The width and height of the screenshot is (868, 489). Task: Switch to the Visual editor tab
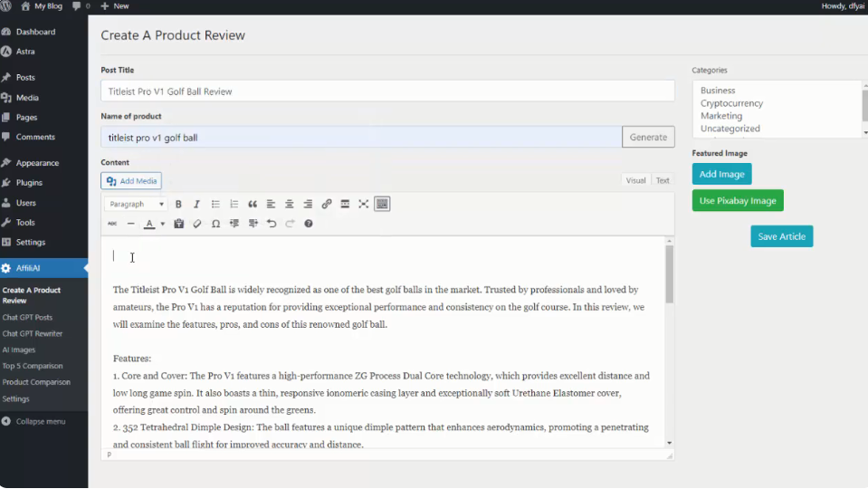click(635, 180)
